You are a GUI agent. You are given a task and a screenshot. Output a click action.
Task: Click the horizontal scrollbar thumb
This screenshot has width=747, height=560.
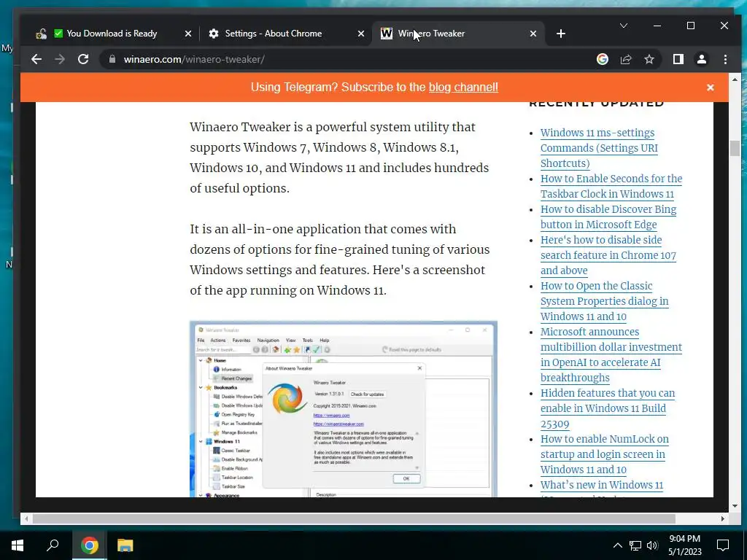click(354, 518)
